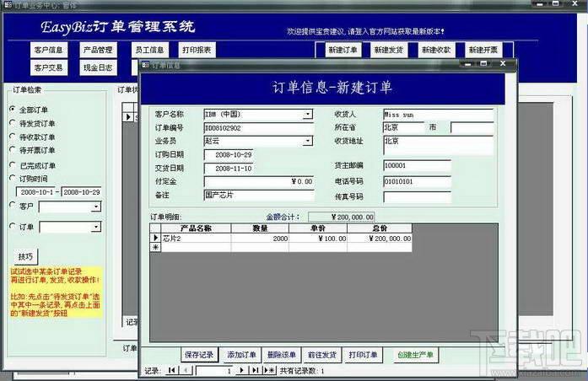Open 客户 search combo box arrow
Image resolution: width=588 pixels, height=381 pixels.
[x=96, y=207]
